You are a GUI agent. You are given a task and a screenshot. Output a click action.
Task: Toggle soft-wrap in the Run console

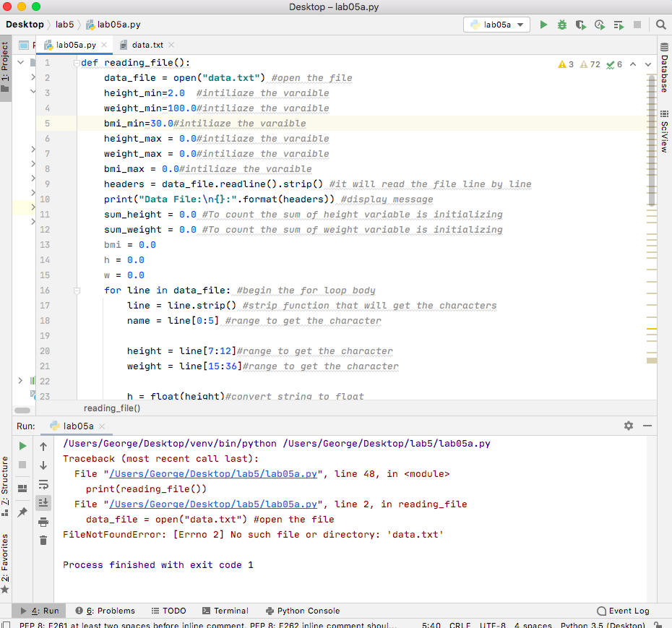[43, 484]
